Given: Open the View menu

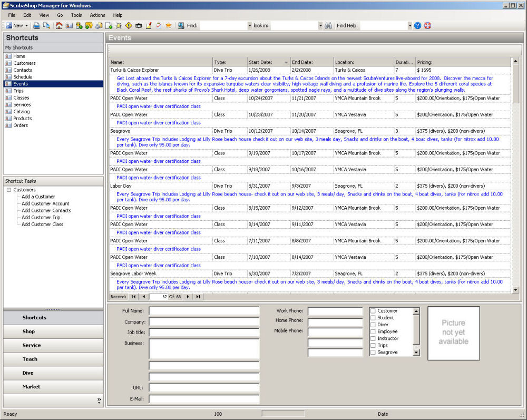Looking at the screenshot, I should 44,15.
